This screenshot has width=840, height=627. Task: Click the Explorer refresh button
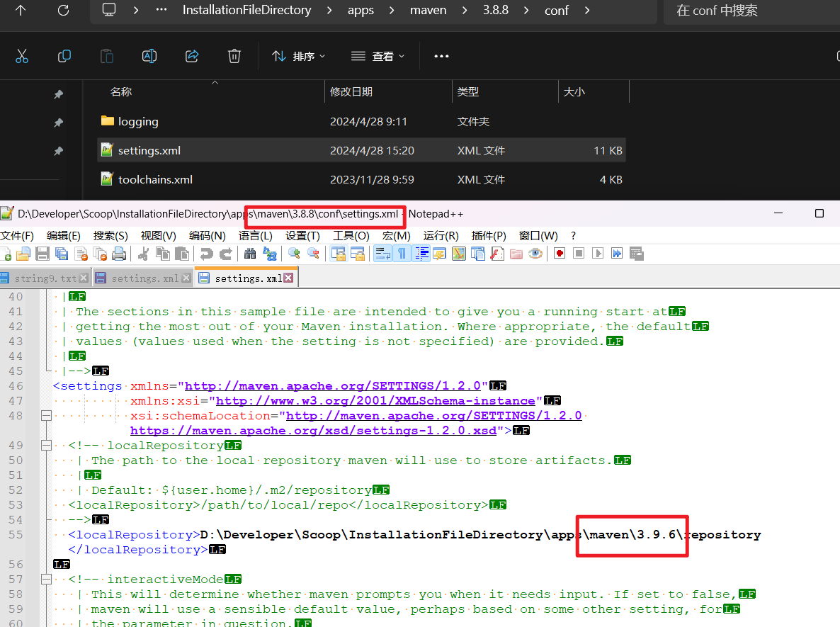tap(63, 10)
